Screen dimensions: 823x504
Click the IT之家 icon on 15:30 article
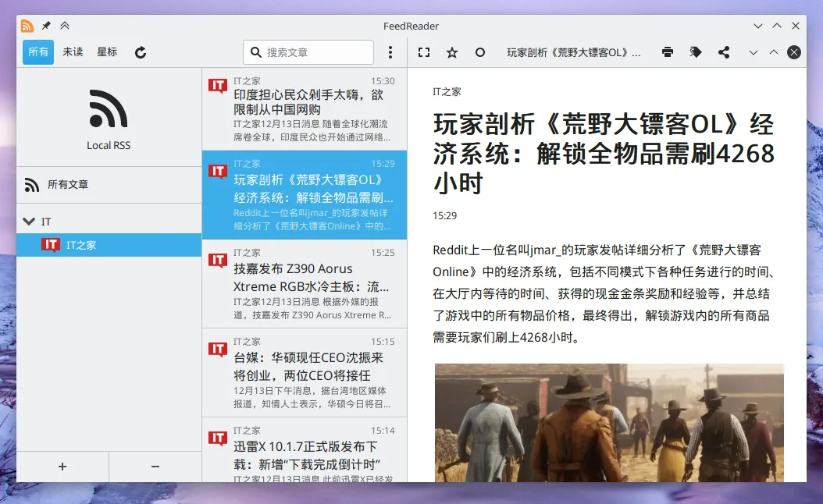[x=217, y=86]
